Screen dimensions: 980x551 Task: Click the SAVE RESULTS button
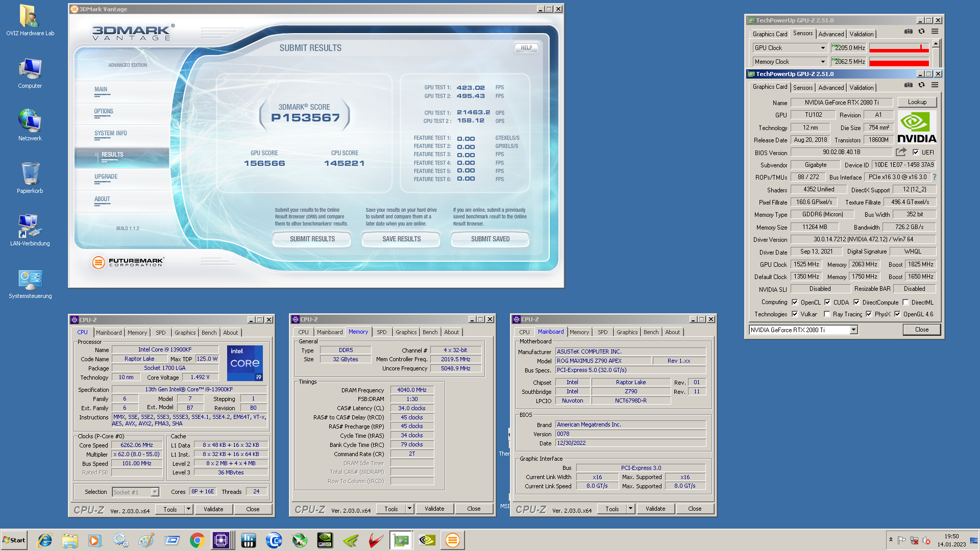click(x=402, y=239)
